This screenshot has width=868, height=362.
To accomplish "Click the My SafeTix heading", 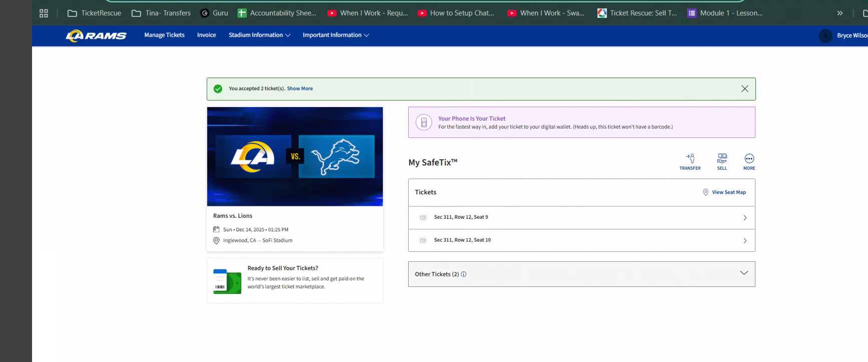I will point(433,162).
